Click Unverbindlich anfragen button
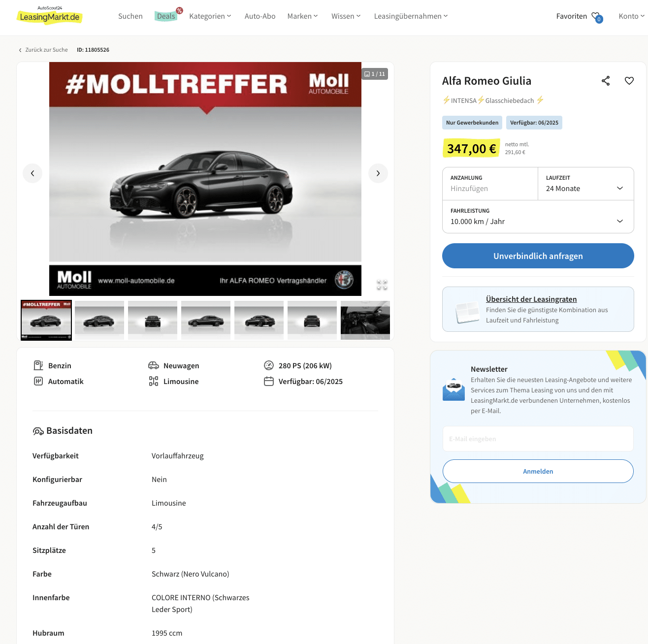This screenshot has height=644, width=648. click(538, 256)
